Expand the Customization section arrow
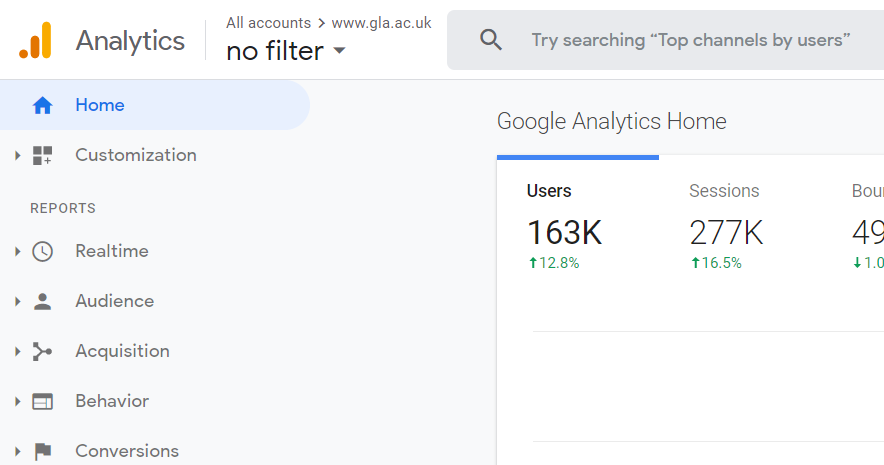The height and width of the screenshot is (465, 884). [x=17, y=155]
